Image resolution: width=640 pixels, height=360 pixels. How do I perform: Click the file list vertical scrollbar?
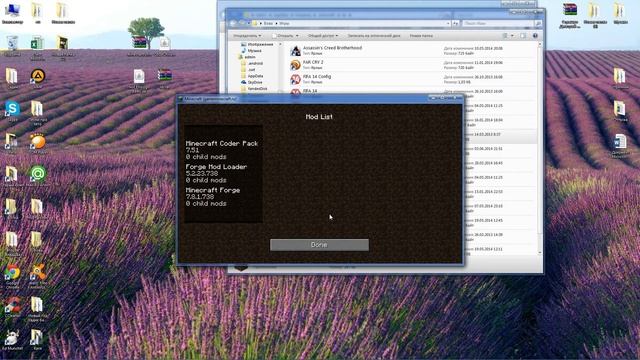(x=540, y=147)
